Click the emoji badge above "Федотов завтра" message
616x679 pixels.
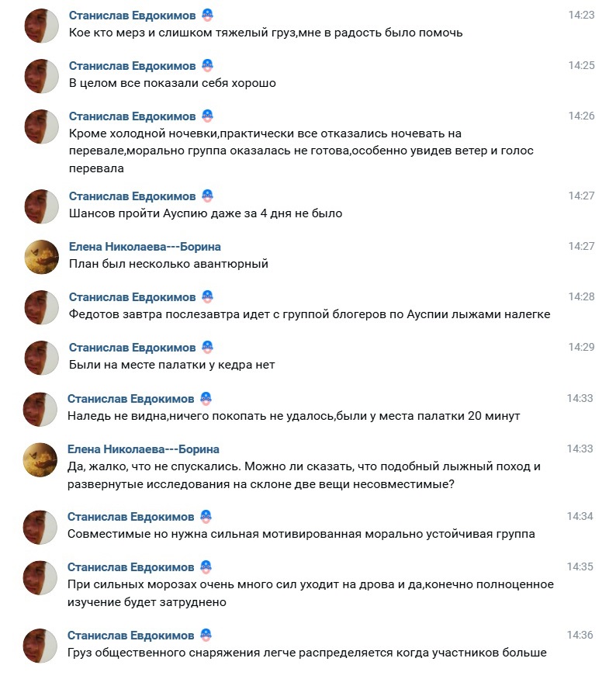click(207, 297)
